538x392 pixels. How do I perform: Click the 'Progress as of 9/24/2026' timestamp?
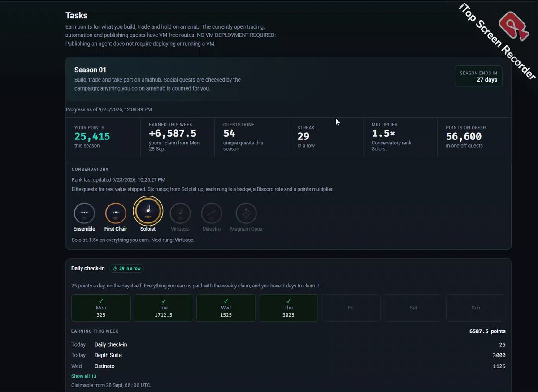[x=108, y=109]
